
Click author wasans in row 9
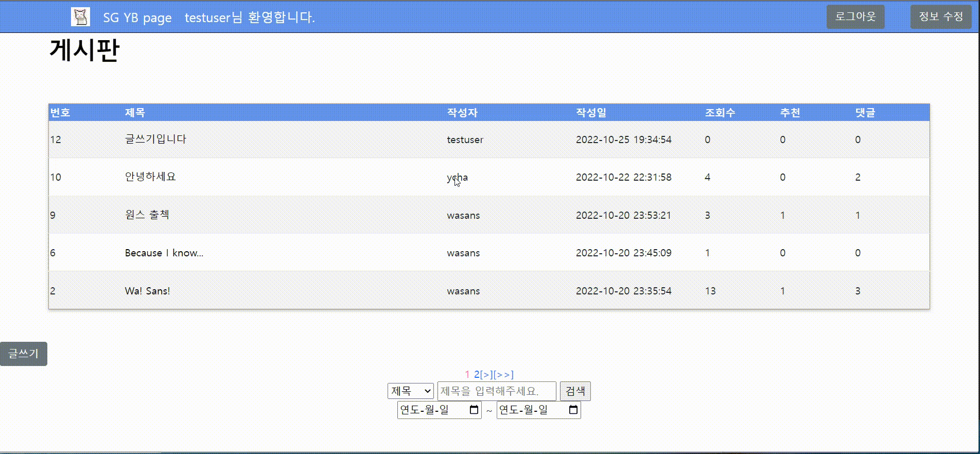tap(463, 215)
